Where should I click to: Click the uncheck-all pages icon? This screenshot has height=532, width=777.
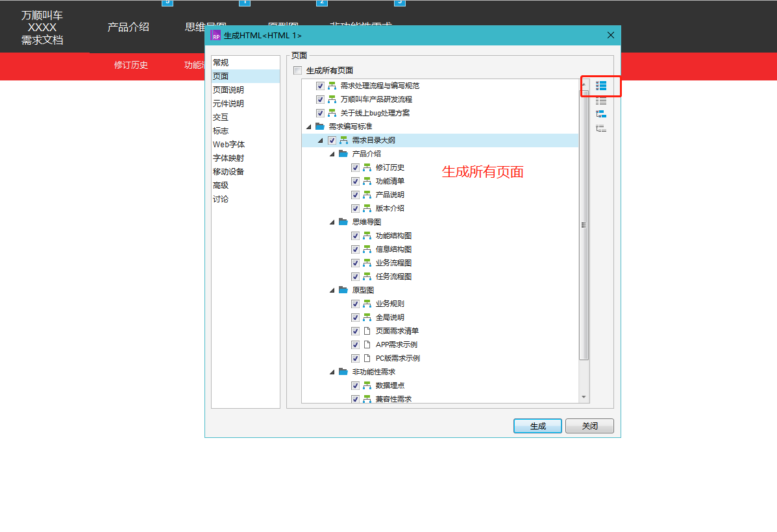click(601, 101)
